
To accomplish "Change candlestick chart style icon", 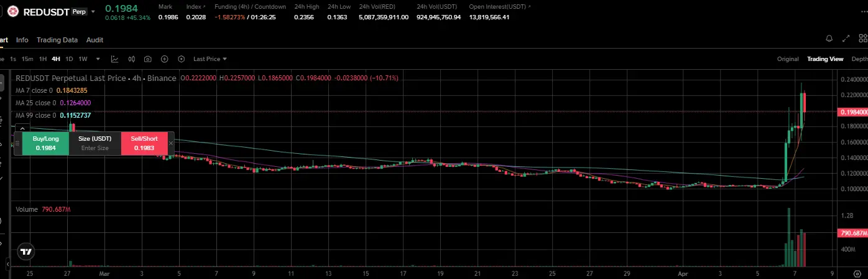I will click(131, 59).
